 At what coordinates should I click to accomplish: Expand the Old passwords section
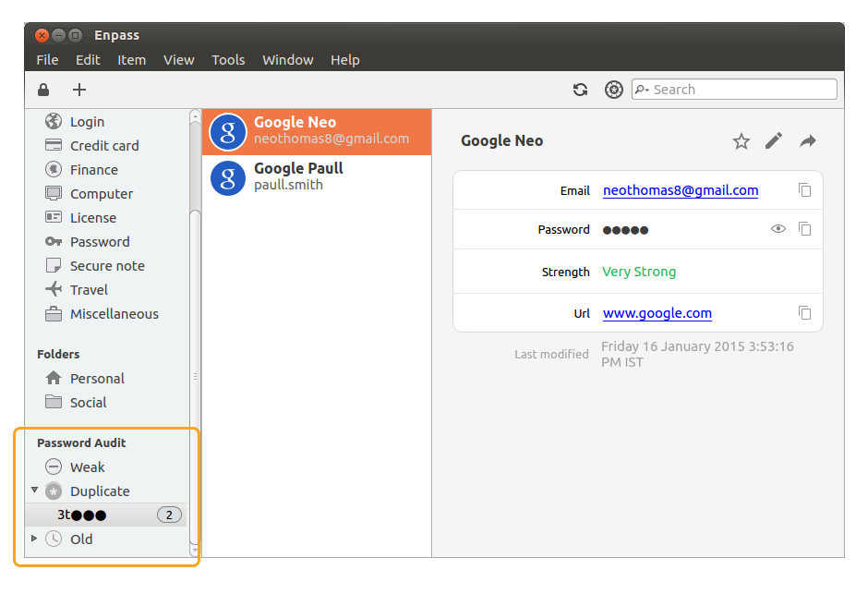tap(34, 539)
